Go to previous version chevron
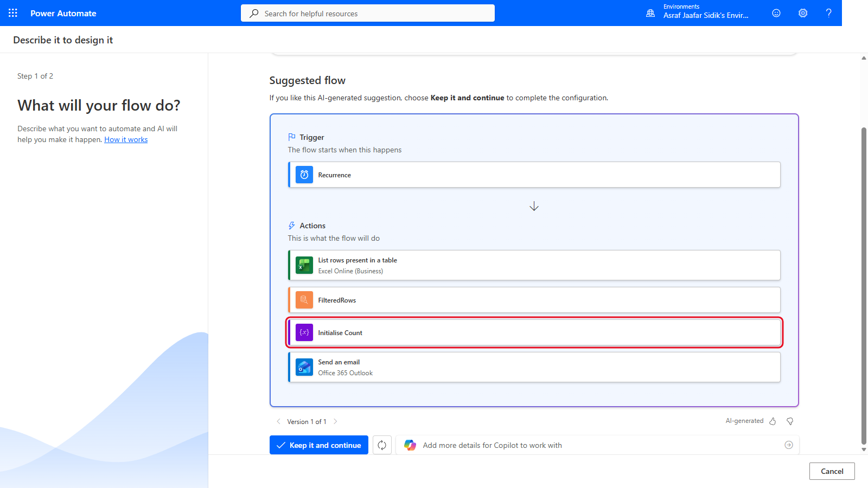This screenshot has width=868, height=488. (x=279, y=421)
